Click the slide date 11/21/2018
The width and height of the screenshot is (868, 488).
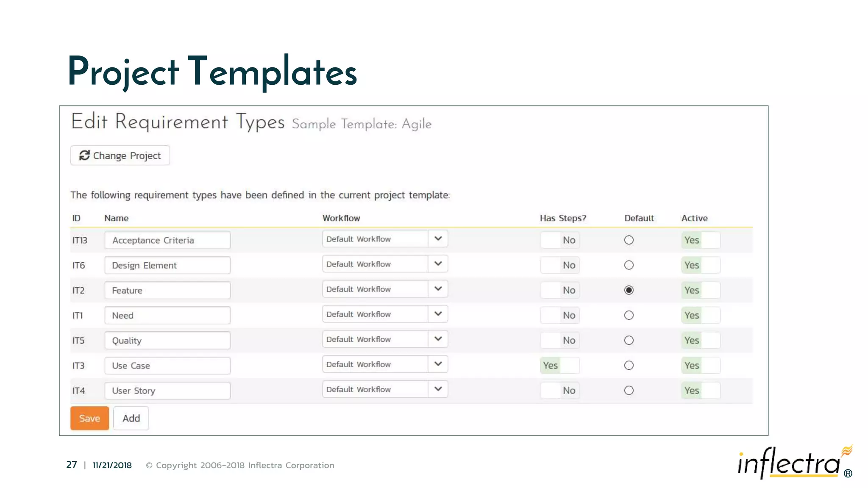[x=112, y=465]
